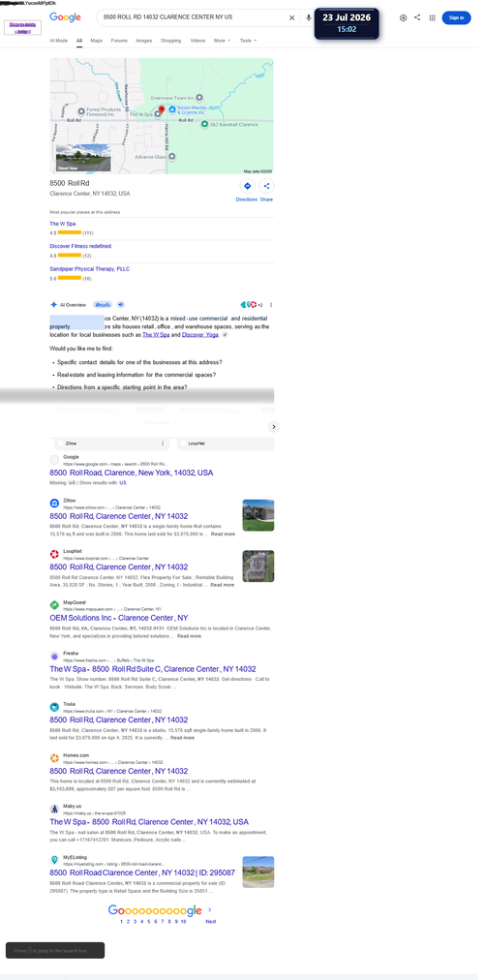This screenshot has height=980, width=484.
Task: Click the Trulia result favicon
Action: pos(54,707)
